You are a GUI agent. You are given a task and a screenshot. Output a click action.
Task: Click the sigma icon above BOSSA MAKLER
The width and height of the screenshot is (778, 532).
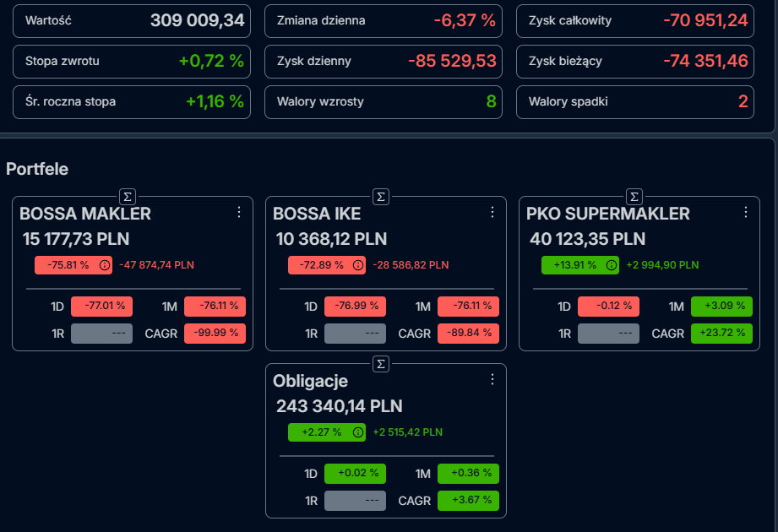tap(128, 197)
